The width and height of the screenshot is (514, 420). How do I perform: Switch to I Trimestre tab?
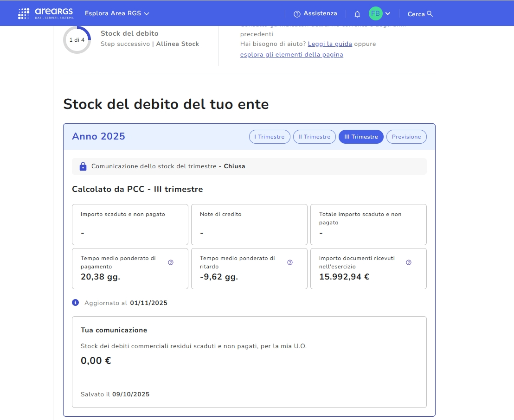pyautogui.click(x=270, y=137)
